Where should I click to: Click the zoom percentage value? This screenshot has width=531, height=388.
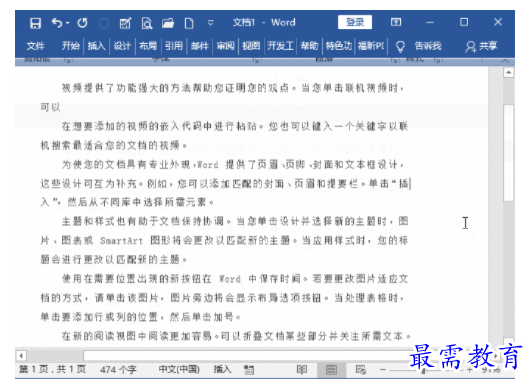(x=490, y=370)
